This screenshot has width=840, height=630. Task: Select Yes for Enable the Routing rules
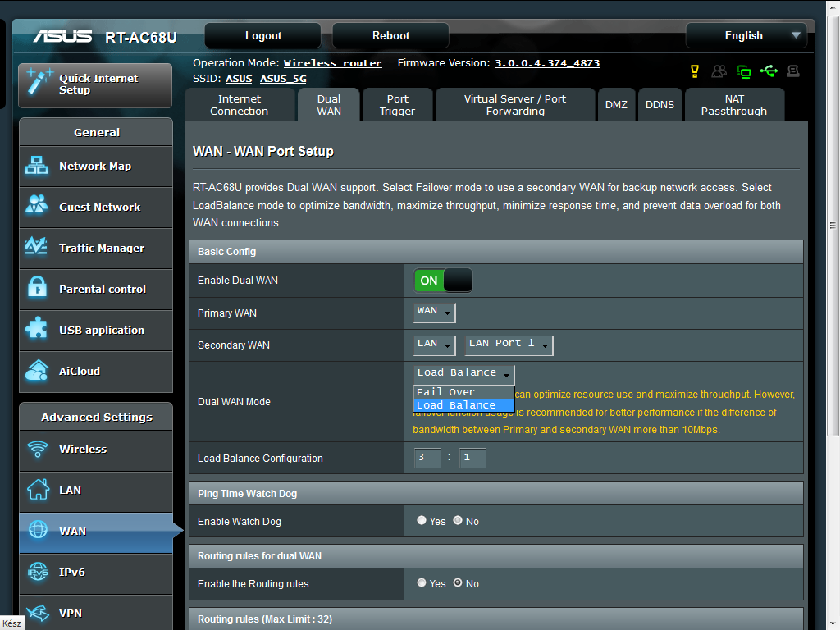pyautogui.click(x=422, y=582)
